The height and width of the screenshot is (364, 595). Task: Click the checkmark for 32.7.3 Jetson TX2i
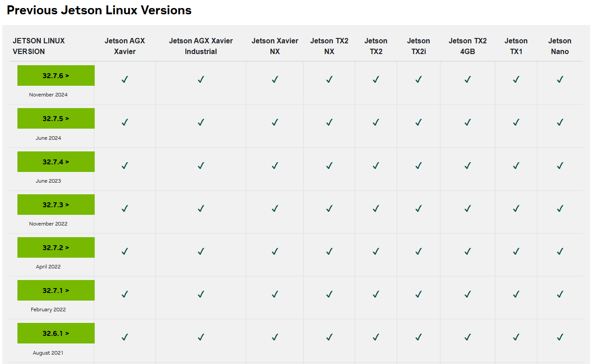[x=419, y=209]
